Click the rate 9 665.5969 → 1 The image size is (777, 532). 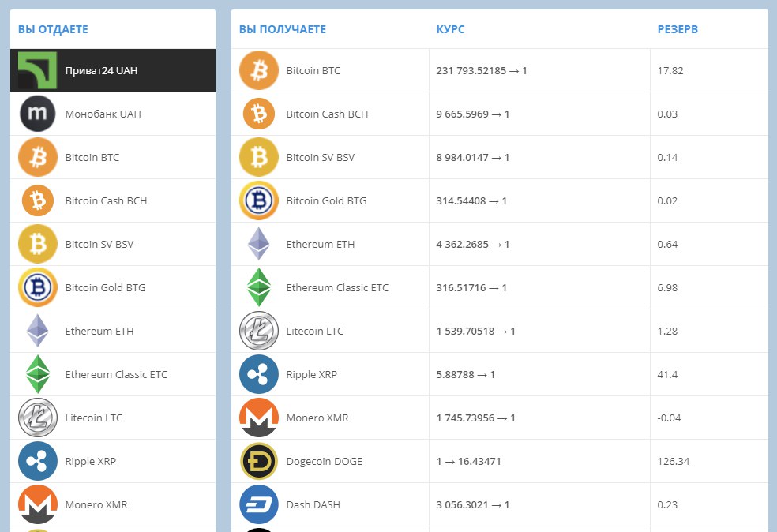(473, 114)
